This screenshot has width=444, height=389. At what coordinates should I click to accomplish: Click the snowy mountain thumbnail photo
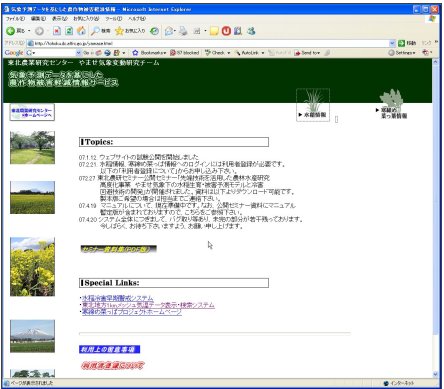[x=32, y=336]
